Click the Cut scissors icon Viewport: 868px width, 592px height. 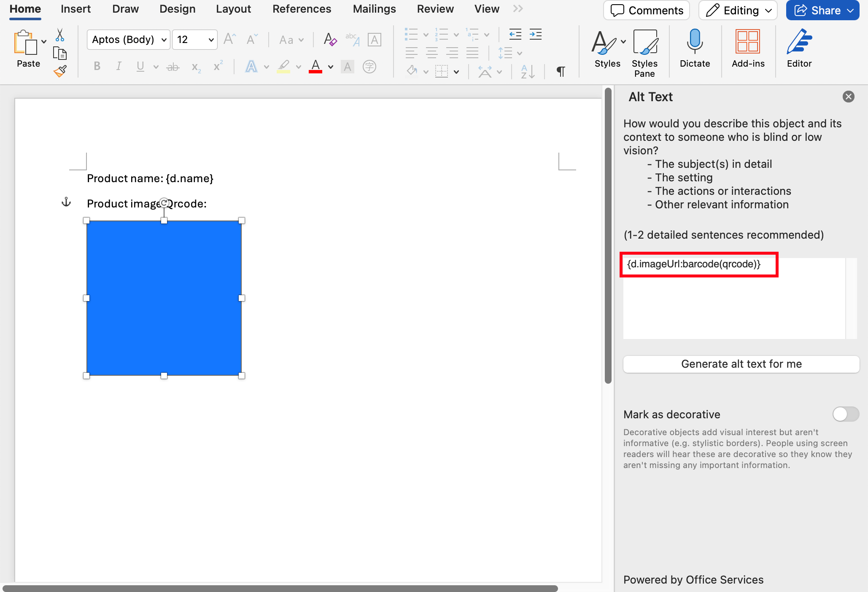[x=60, y=35]
